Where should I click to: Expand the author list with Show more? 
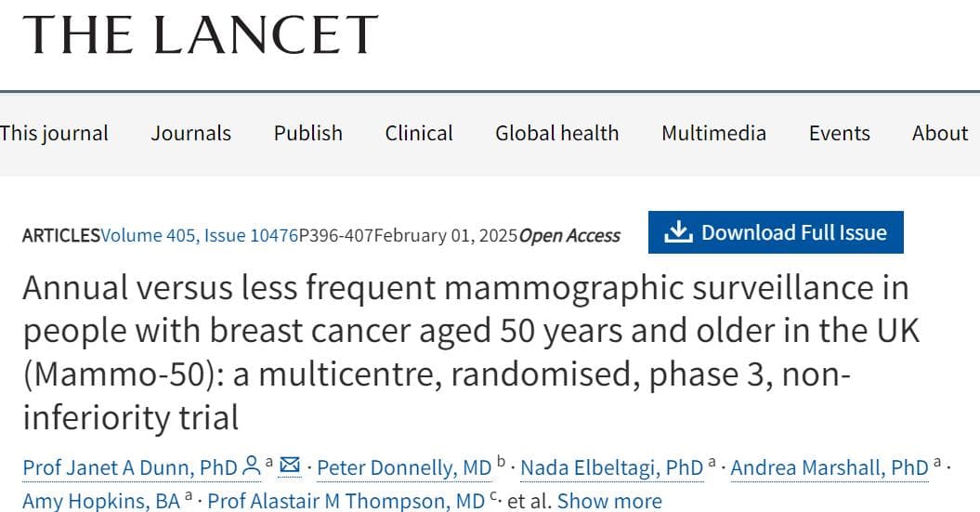coord(609,501)
